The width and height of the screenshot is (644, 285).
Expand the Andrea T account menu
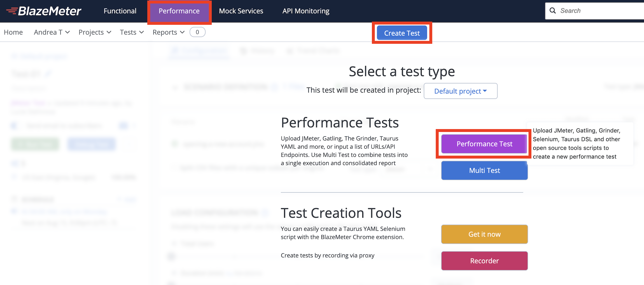[x=52, y=32]
